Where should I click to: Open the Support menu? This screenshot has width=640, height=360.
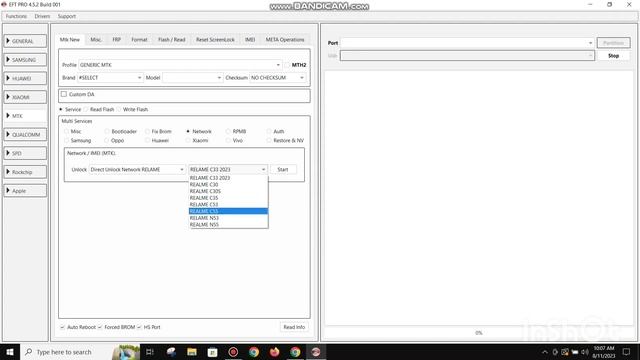[x=67, y=16]
